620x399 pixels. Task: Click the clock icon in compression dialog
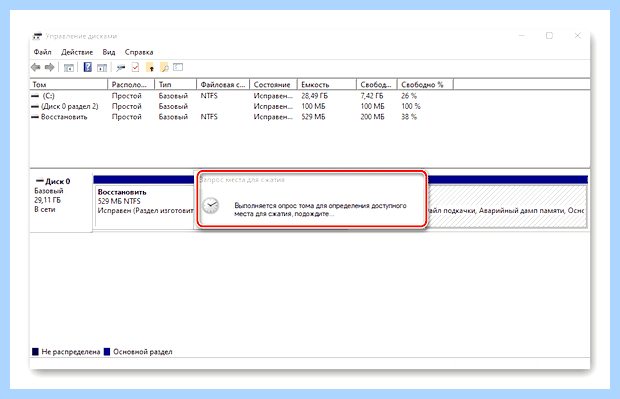click(x=211, y=206)
